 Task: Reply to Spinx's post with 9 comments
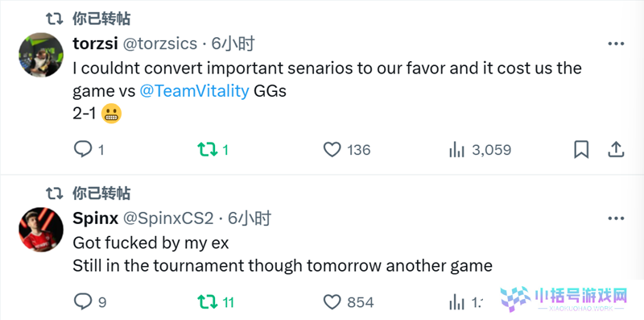click(x=83, y=302)
